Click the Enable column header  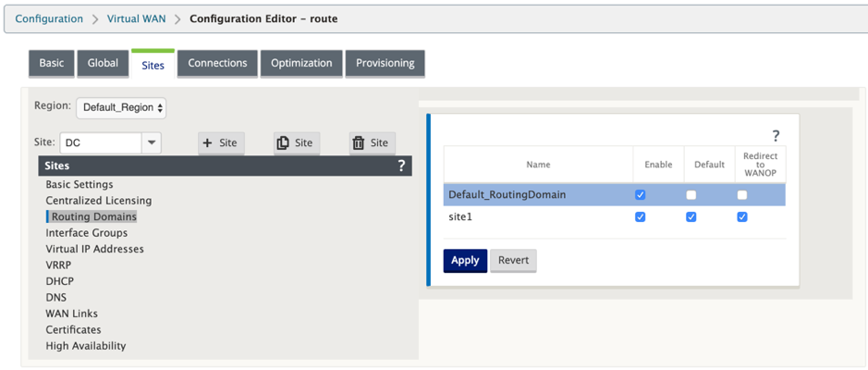[x=658, y=165]
